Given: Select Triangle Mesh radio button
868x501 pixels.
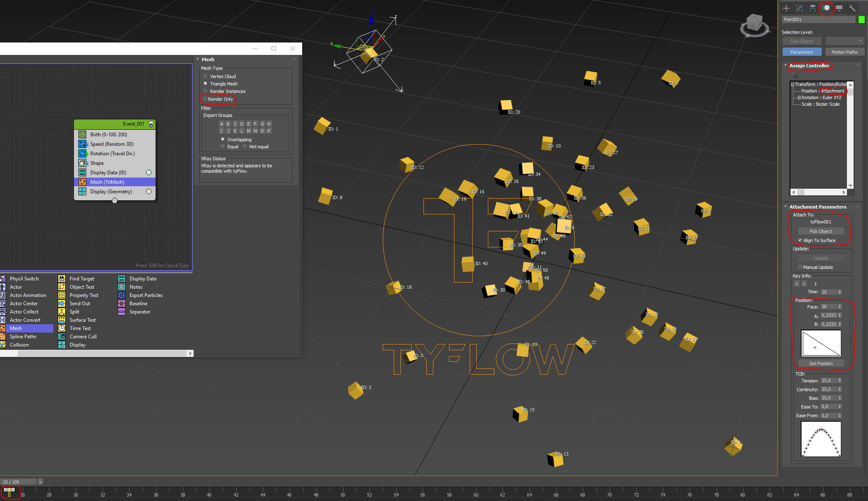Looking at the screenshot, I should click(x=205, y=83).
